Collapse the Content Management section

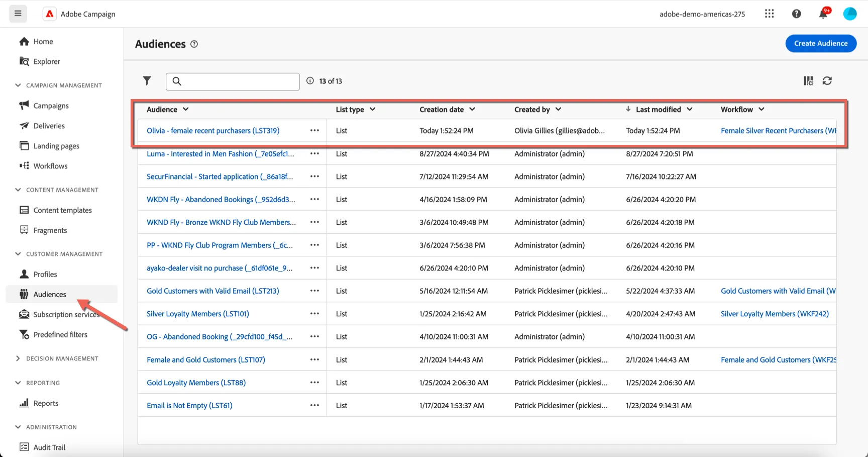[x=18, y=190]
